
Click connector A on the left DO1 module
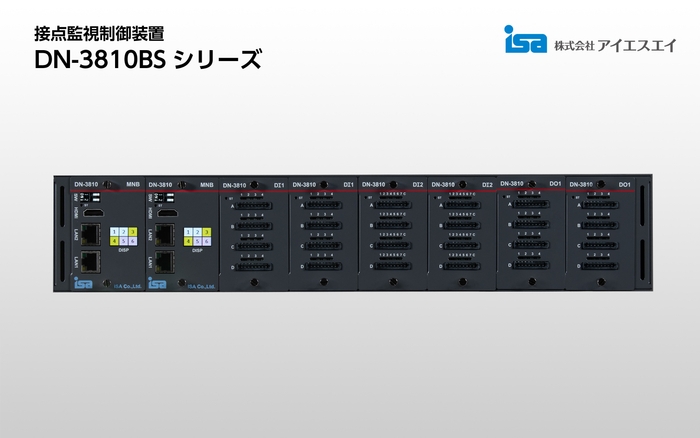(531, 204)
